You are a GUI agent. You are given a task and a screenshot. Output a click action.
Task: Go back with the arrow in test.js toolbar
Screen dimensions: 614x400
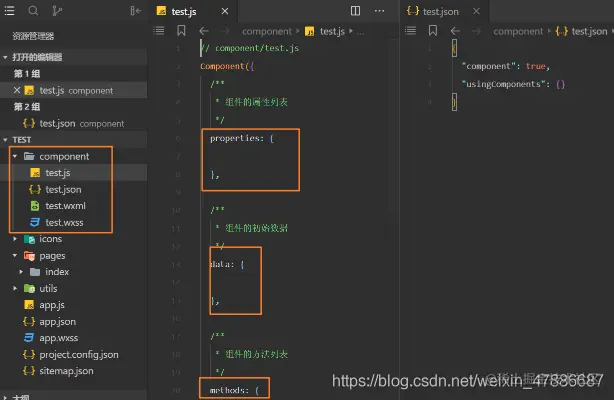204,31
